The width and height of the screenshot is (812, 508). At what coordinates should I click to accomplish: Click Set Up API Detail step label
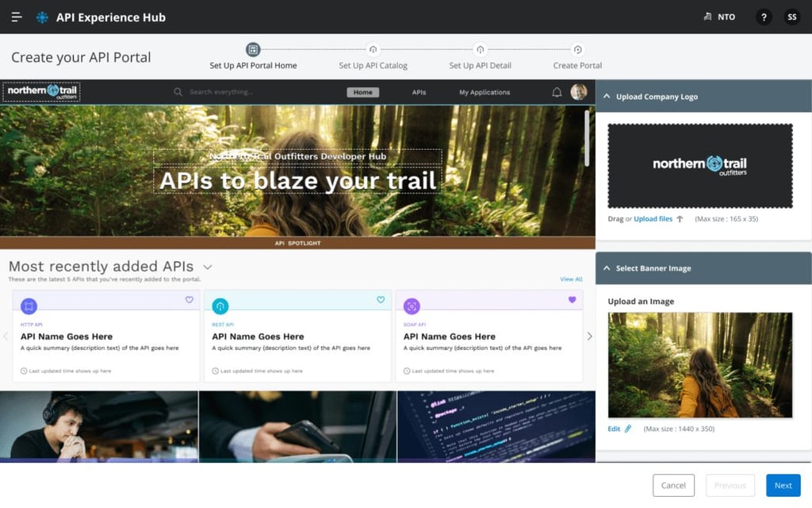480,65
